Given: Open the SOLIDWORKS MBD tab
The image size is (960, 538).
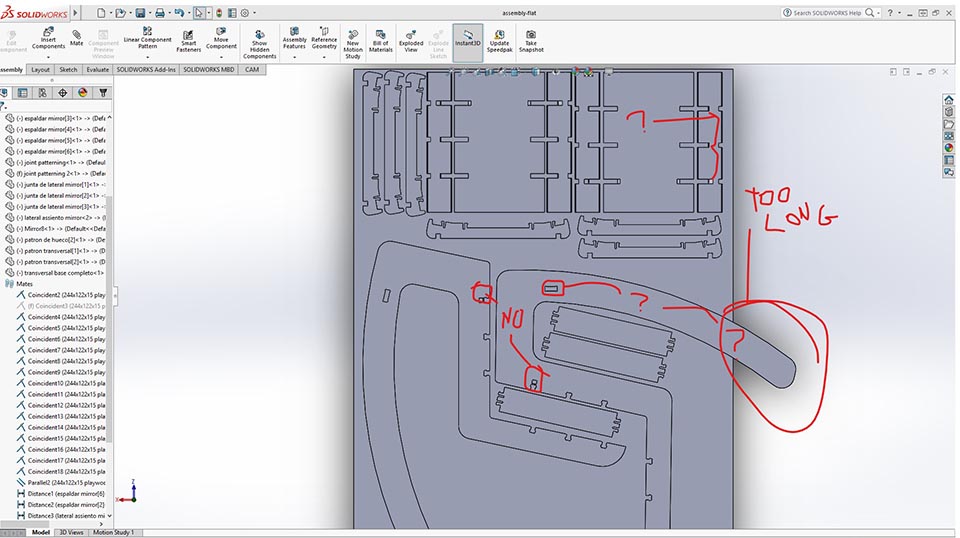Looking at the screenshot, I should [209, 70].
